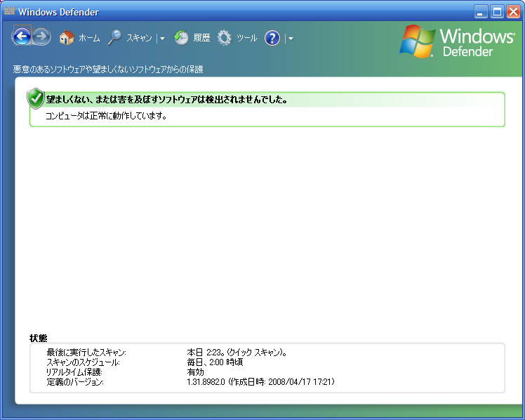Open the スキャン dropdown arrow
525x420 pixels.
(162, 38)
